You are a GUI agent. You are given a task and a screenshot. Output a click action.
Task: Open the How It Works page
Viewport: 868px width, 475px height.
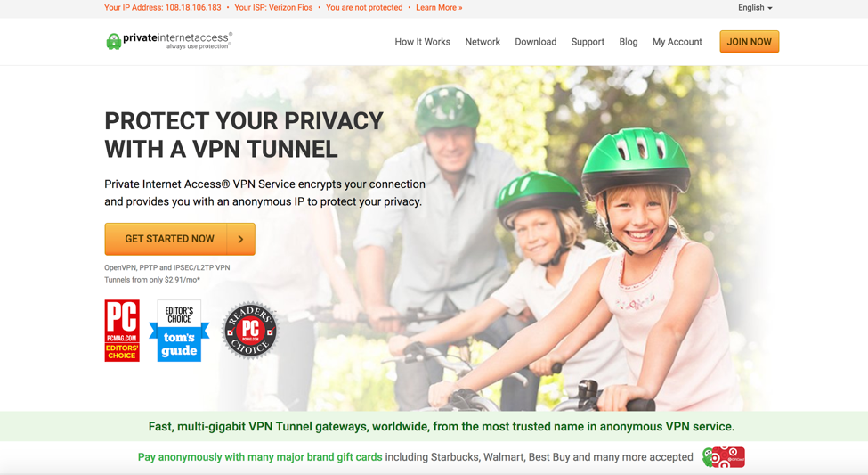tap(422, 42)
